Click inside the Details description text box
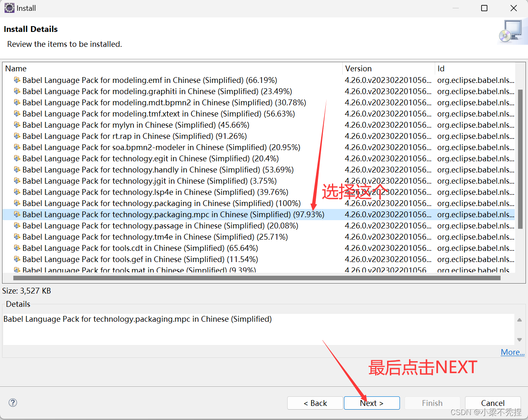Viewport: 528px width, 420px height. coord(259,329)
